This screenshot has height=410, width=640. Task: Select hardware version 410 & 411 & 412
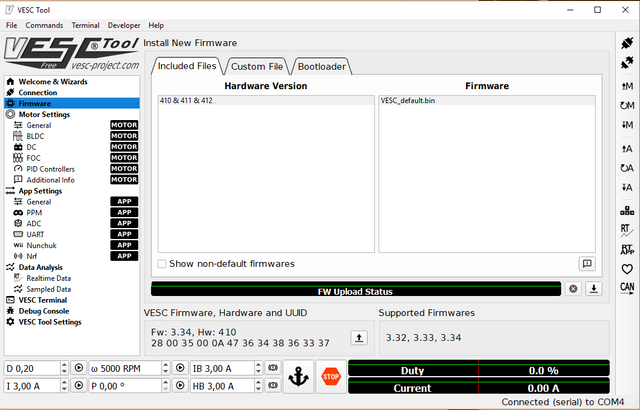click(x=266, y=100)
